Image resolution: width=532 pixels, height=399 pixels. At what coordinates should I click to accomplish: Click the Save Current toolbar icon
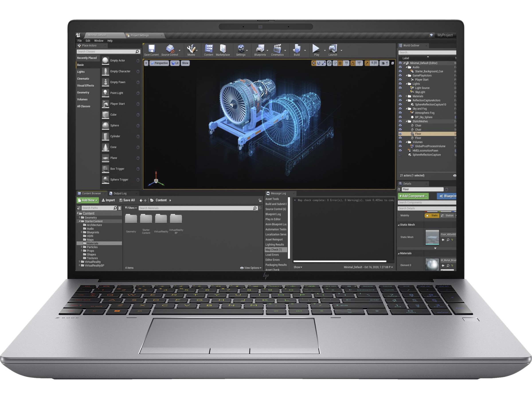tap(151, 49)
